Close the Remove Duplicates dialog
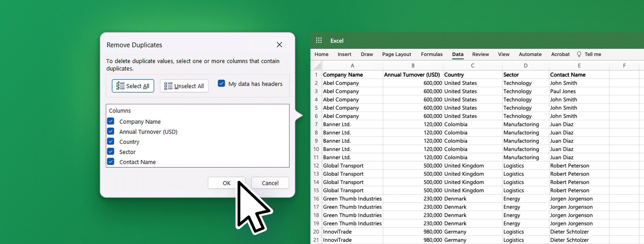The image size is (644, 244). [279, 45]
